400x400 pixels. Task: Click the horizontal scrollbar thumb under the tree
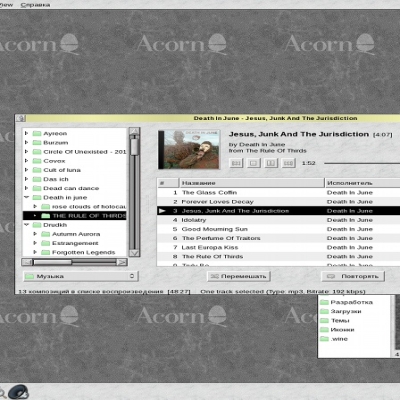click(x=52, y=262)
